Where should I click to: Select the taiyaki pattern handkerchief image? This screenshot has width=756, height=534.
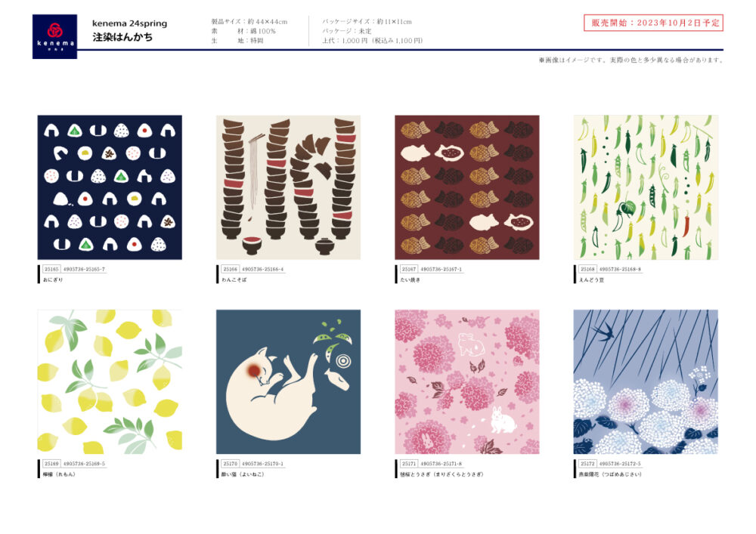tap(467, 187)
